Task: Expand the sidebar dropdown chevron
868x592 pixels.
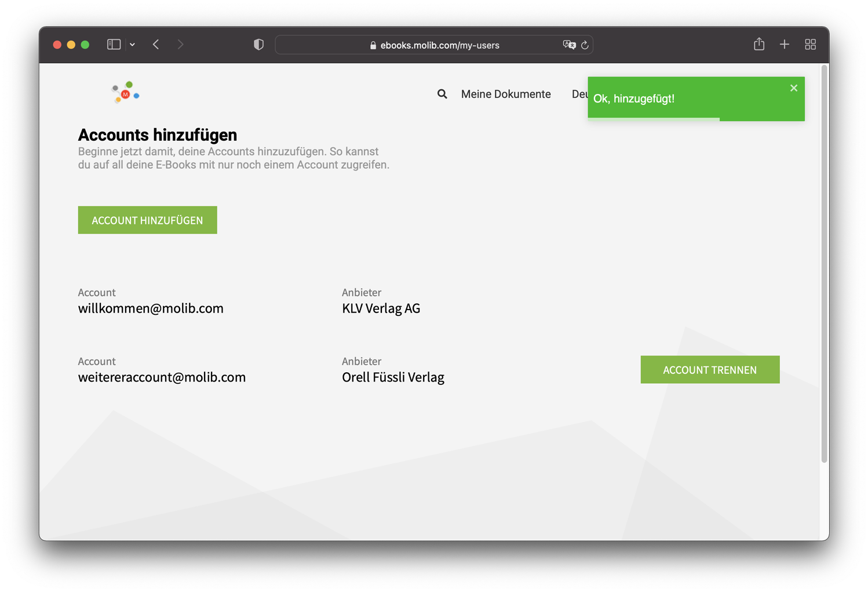Action: click(x=133, y=45)
